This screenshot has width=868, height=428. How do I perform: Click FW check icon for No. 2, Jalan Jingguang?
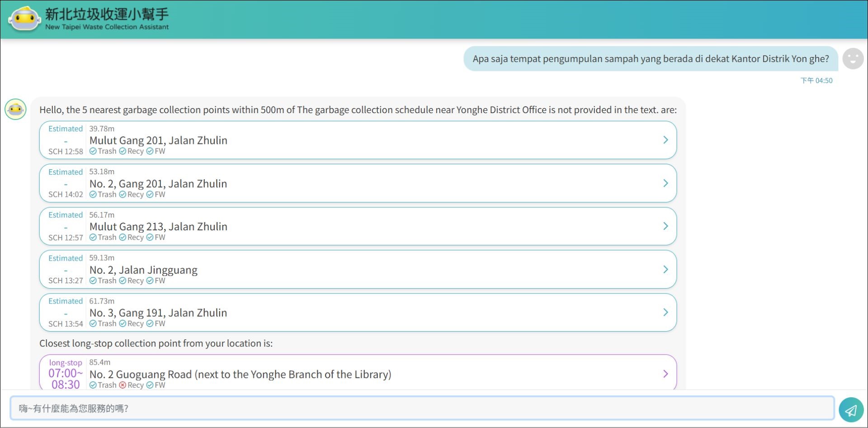pyautogui.click(x=150, y=281)
